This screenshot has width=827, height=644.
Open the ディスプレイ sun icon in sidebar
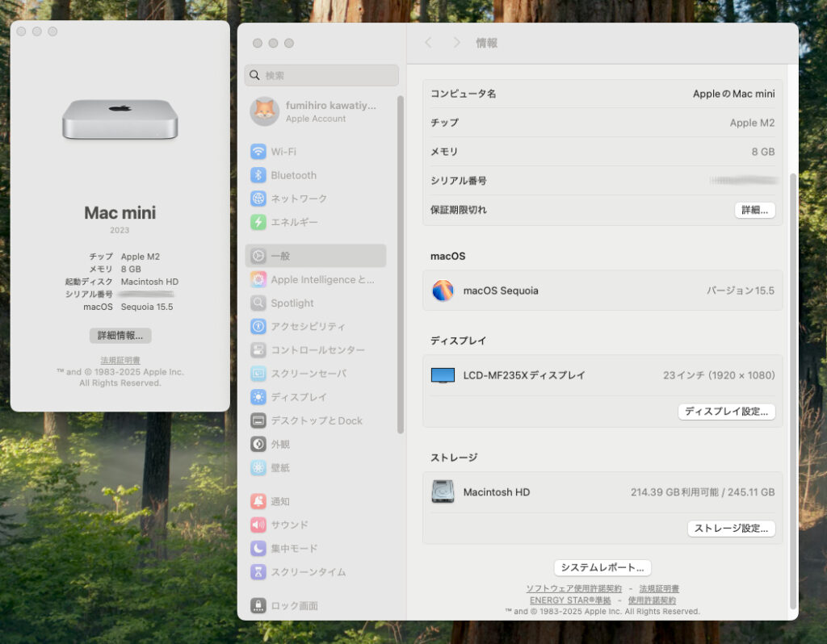pyautogui.click(x=258, y=397)
